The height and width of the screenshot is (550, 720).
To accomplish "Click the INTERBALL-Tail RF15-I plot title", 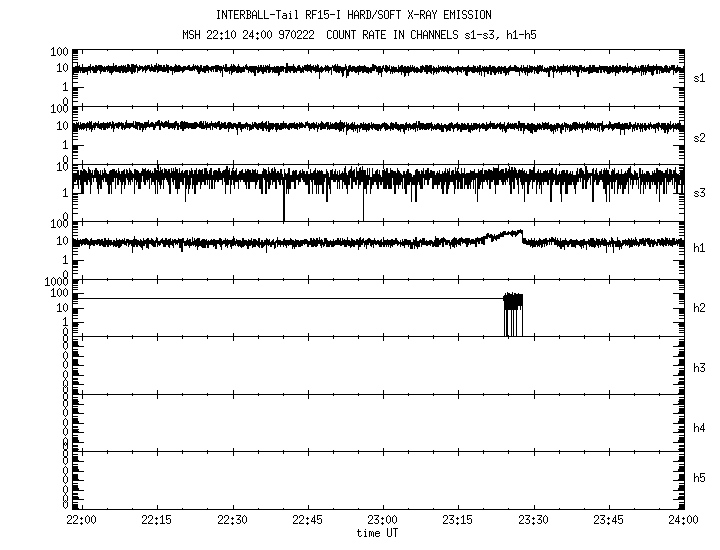I will tap(381, 15).
